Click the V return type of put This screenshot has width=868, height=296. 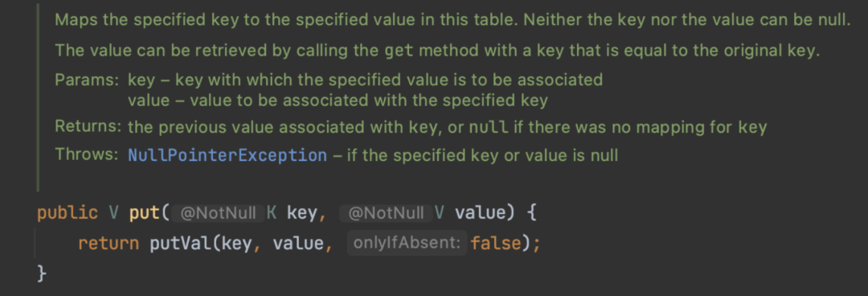point(114,214)
